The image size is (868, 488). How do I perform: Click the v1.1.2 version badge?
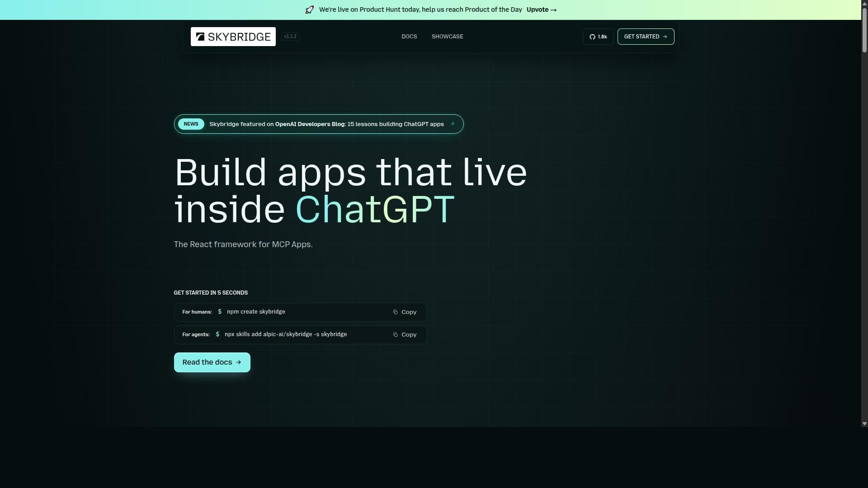coord(290,37)
